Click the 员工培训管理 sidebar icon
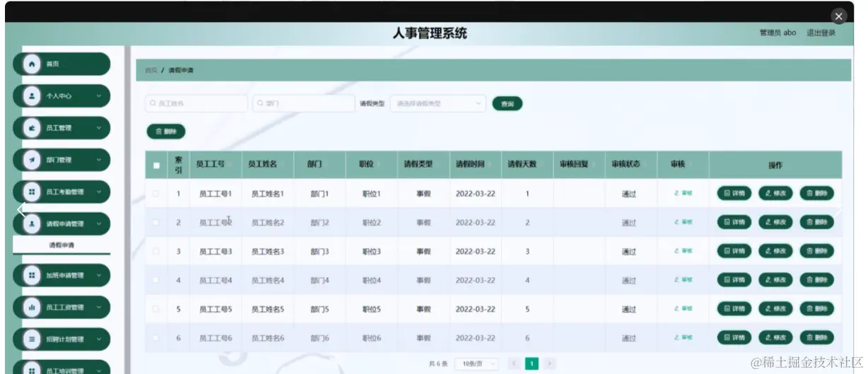The image size is (868, 374). tap(32, 369)
